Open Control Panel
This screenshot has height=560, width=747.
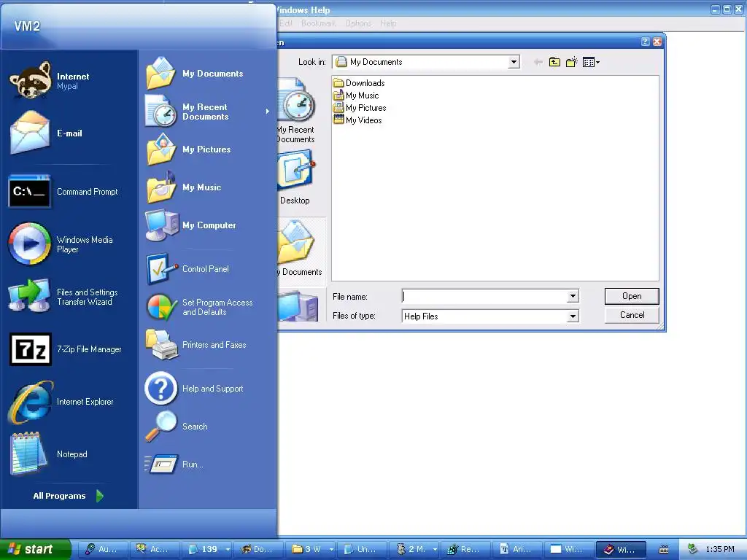(208, 269)
